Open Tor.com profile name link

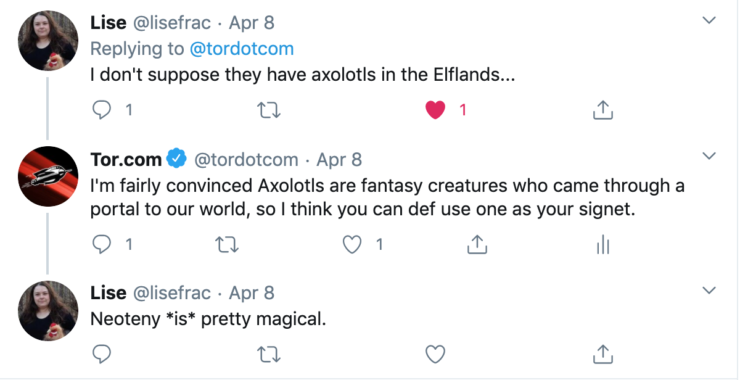point(126,160)
